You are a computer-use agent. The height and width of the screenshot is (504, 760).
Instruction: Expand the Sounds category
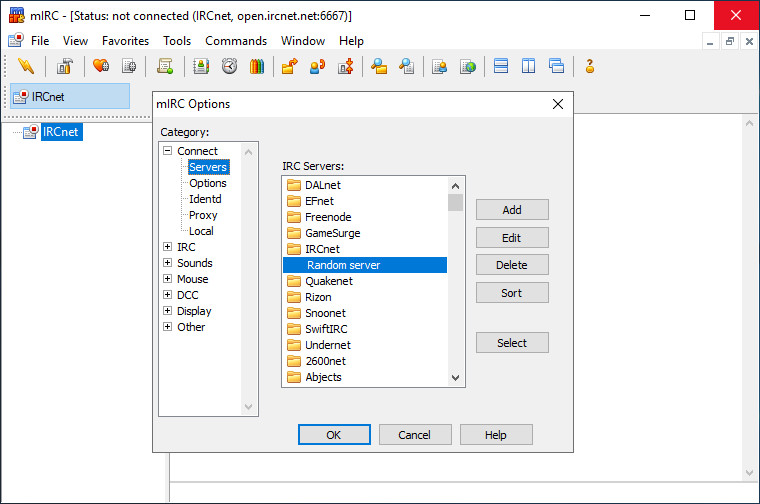(167, 263)
